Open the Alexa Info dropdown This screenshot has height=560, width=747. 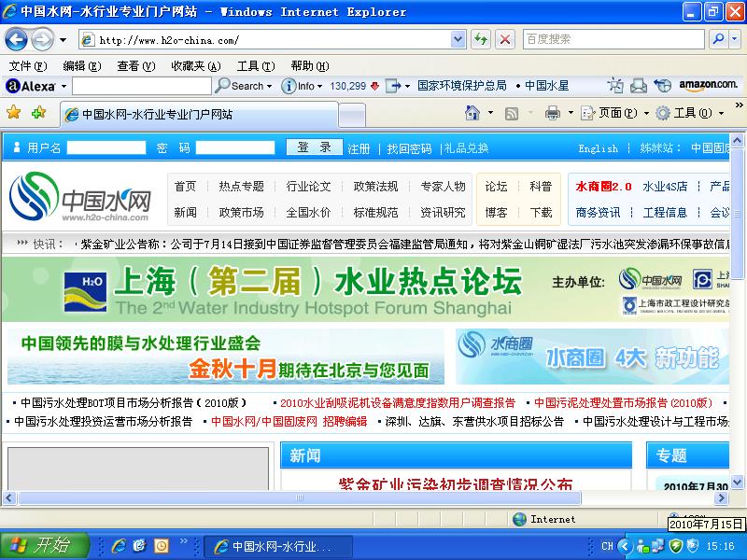pos(302,86)
